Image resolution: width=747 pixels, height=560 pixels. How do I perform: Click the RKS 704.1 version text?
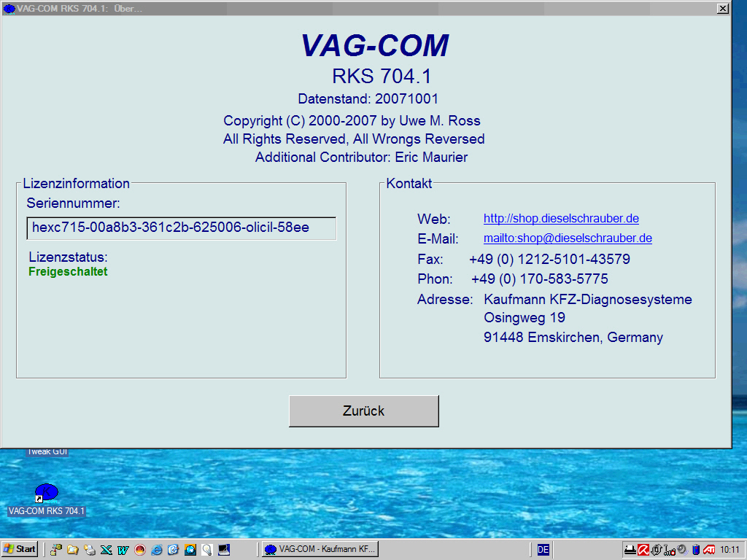[x=382, y=76]
